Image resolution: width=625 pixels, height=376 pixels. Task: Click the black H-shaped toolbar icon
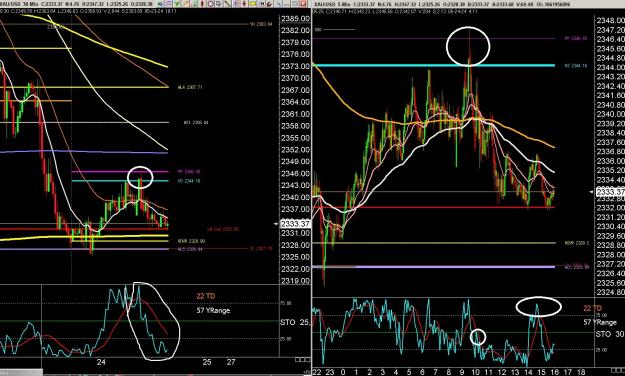(262, 4)
